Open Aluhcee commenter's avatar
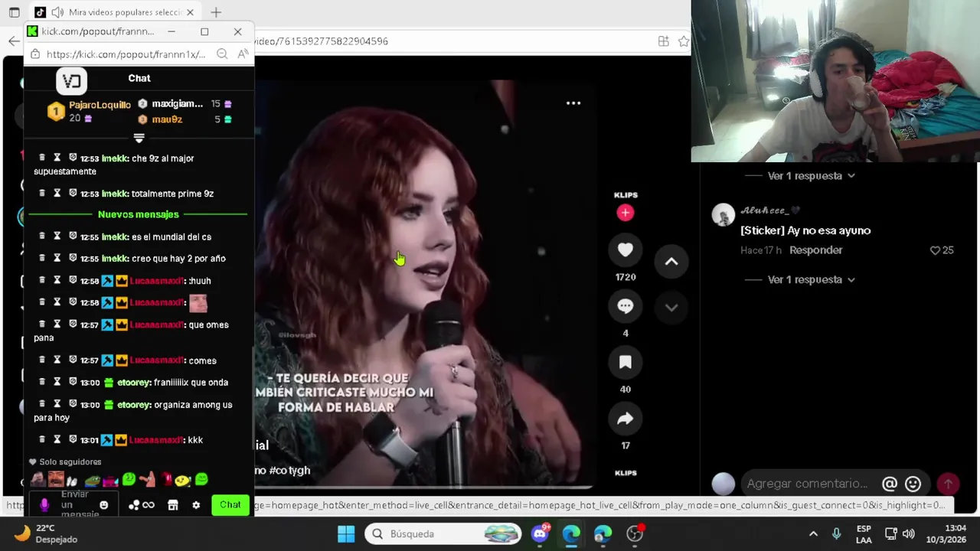 coord(723,215)
